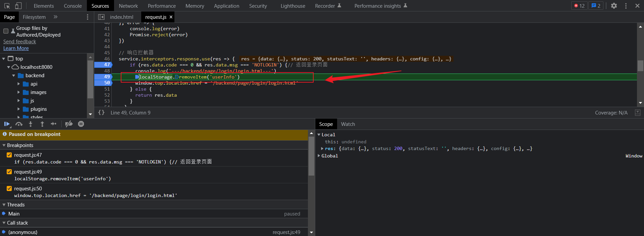The height and width of the screenshot is (236, 644).
Task: Select the top frame icon in the tree
Action: (x=11, y=58)
